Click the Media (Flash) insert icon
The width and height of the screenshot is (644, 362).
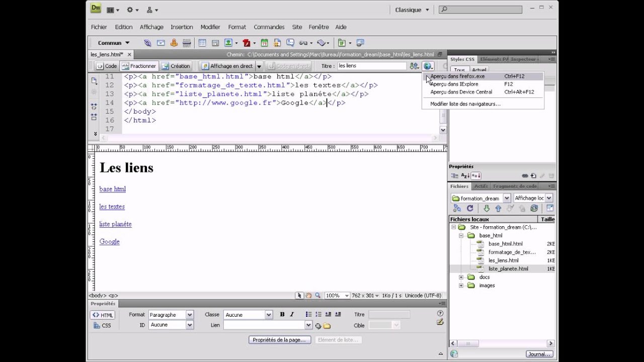tap(247, 43)
